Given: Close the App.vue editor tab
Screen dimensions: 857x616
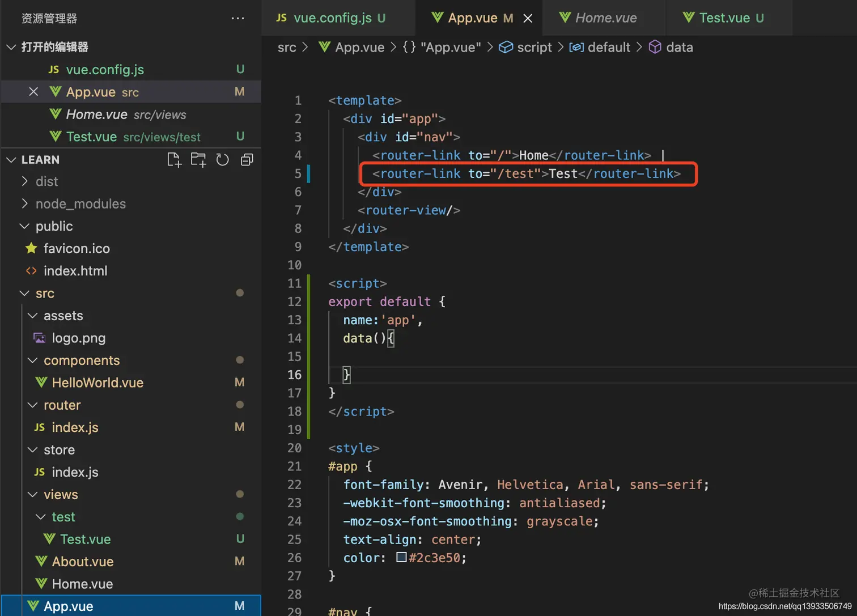Looking at the screenshot, I should tap(528, 18).
